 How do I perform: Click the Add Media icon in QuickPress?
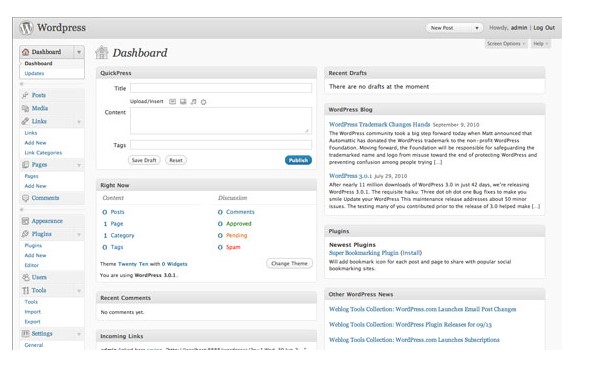pos(203,102)
